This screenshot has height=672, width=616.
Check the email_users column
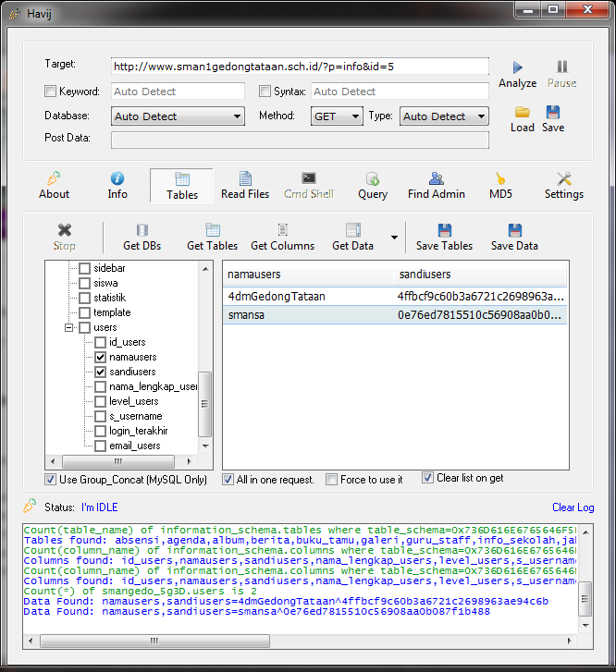[101, 446]
